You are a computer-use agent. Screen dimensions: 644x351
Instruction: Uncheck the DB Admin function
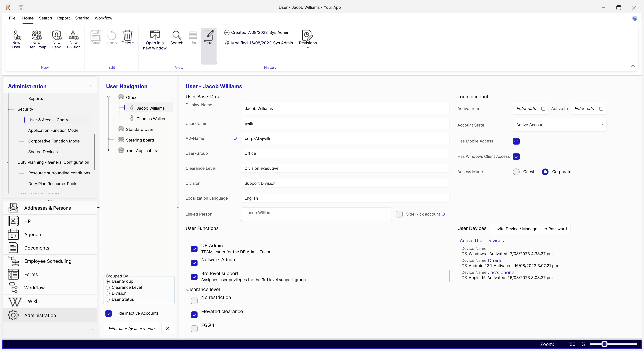[x=194, y=249]
